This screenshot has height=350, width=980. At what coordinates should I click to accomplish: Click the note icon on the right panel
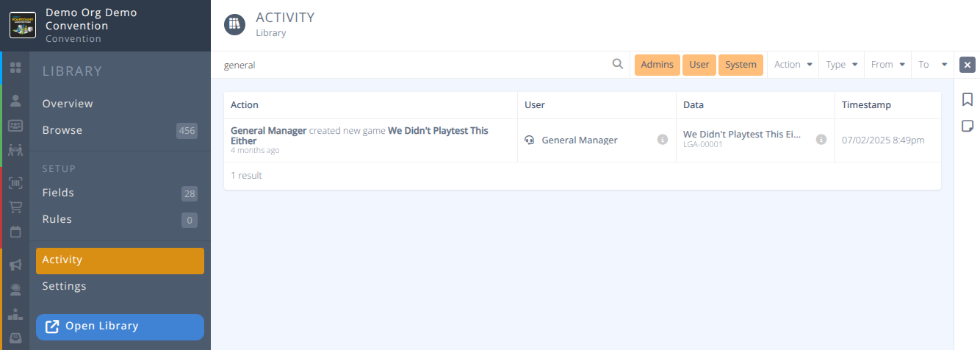point(968,126)
